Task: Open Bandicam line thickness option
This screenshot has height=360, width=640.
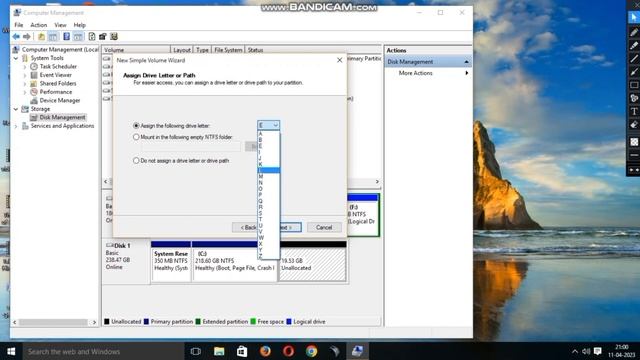Action: tap(634, 156)
